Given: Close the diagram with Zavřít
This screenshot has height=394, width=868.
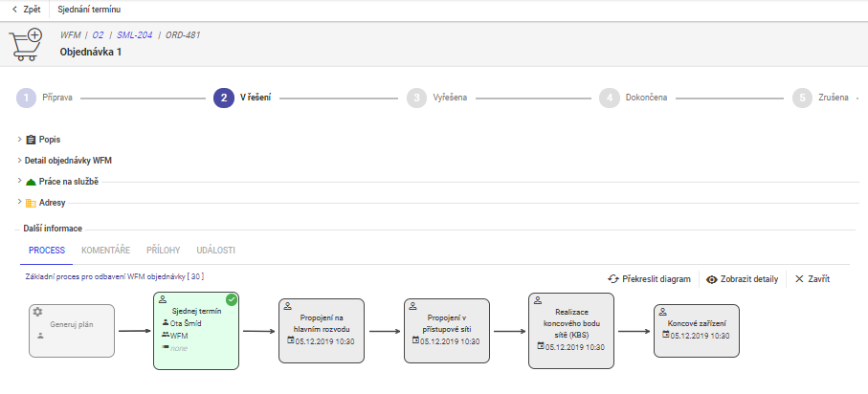Looking at the screenshot, I should 812,279.
